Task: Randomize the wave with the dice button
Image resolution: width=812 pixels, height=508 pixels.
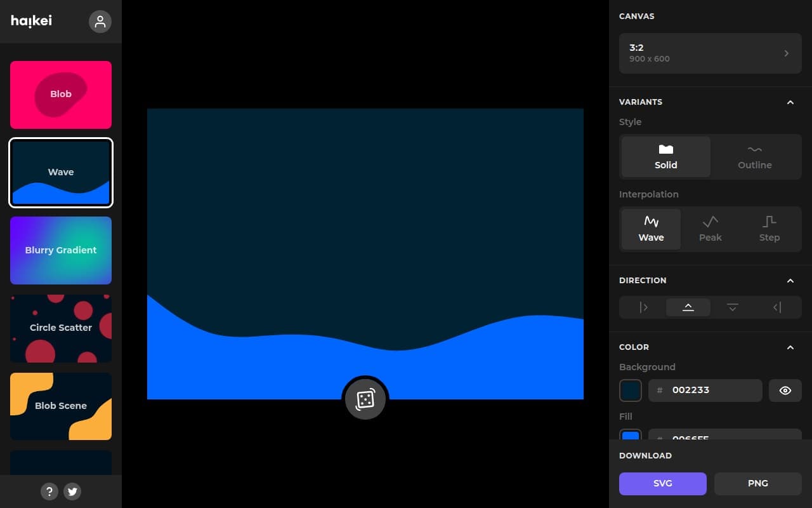Action: pyautogui.click(x=365, y=399)
